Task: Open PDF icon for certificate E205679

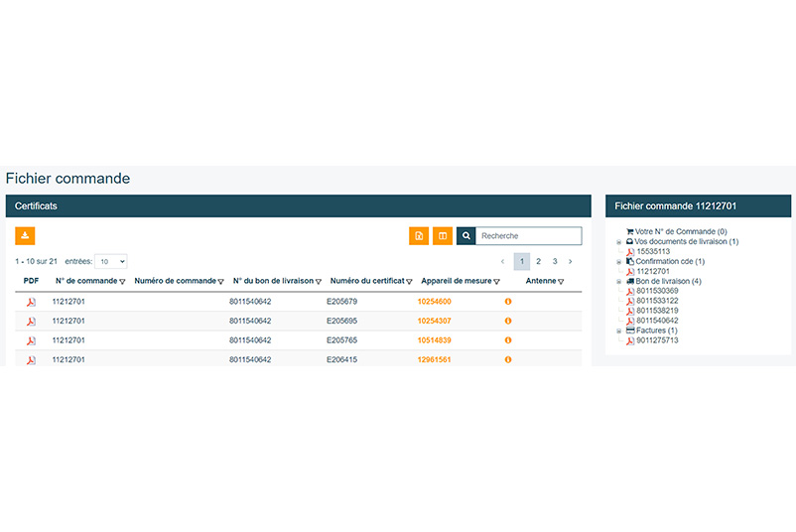Action: pyautogui.click(x=31, y=302)
